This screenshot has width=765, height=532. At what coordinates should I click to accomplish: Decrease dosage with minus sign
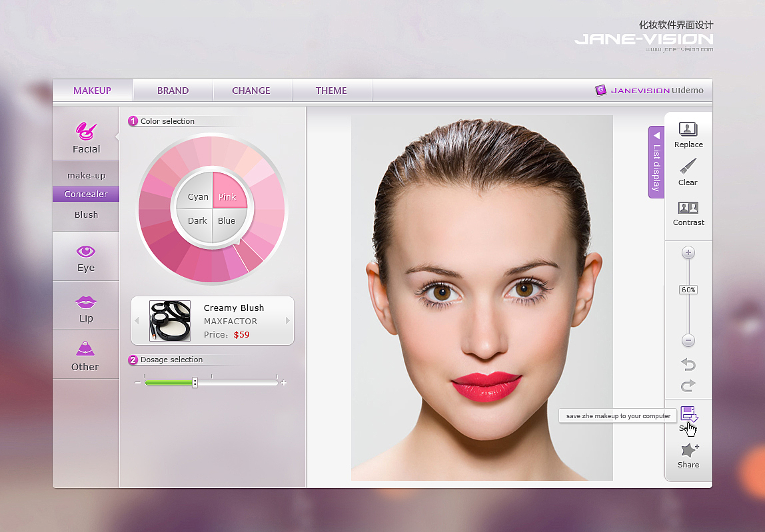tap(137, 383)
